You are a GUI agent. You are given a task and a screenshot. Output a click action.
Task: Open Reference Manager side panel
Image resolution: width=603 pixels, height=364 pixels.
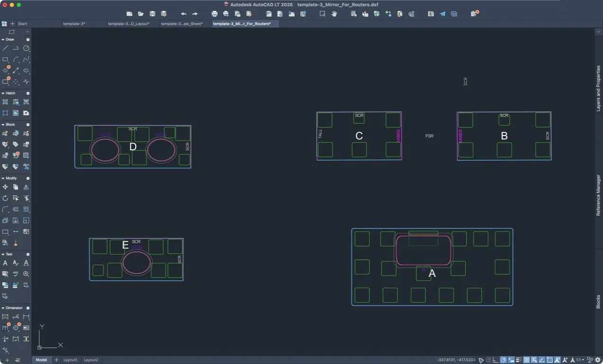[598, 195]
